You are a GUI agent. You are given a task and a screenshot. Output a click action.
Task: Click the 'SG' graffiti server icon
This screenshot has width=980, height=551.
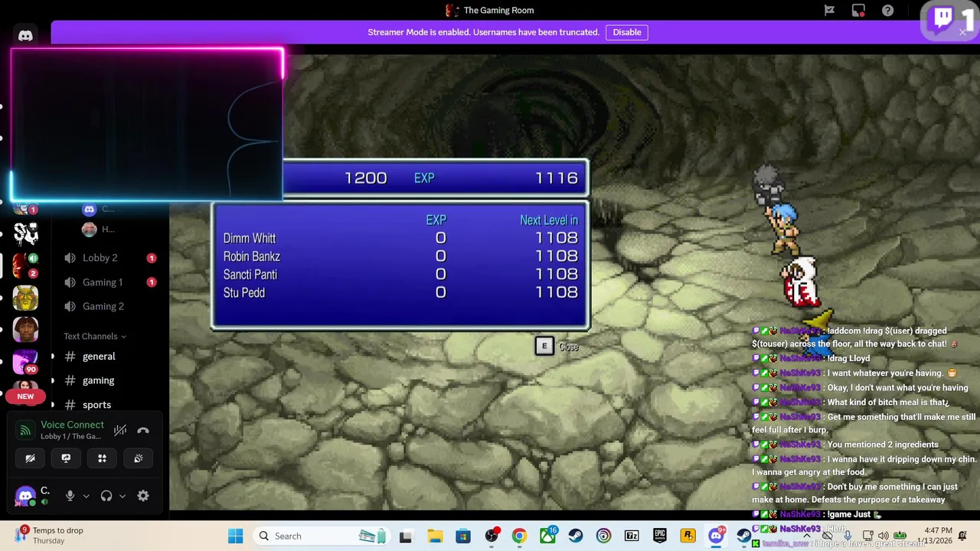(x=25, y=233)
